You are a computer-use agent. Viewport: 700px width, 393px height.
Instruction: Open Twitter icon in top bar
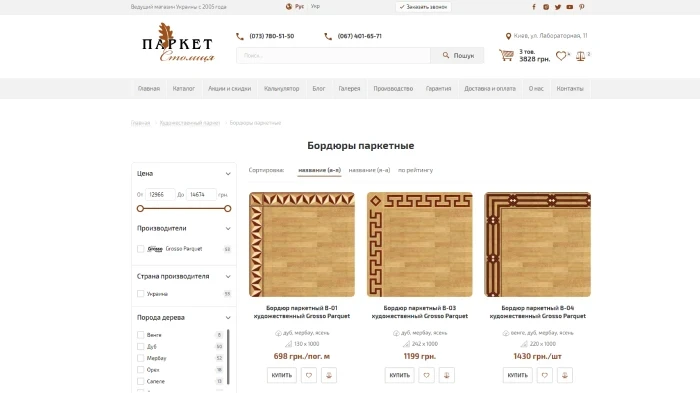558,7
